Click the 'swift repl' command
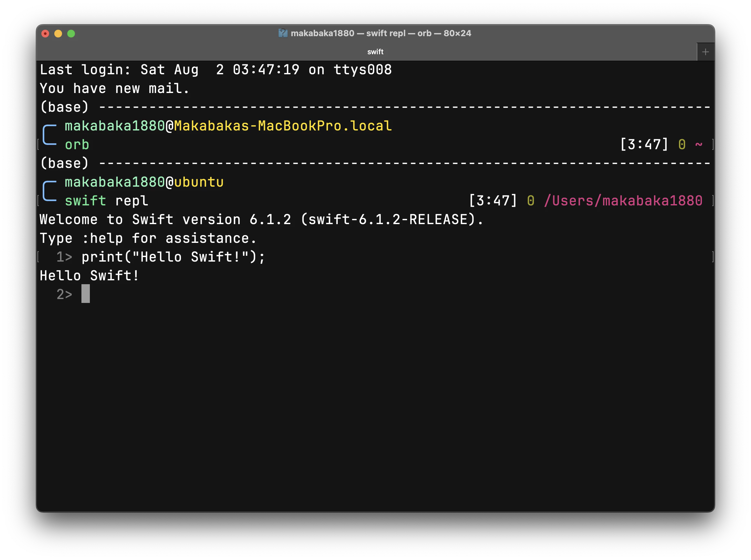Screen dimensions: 751x560 coord(107,201)
